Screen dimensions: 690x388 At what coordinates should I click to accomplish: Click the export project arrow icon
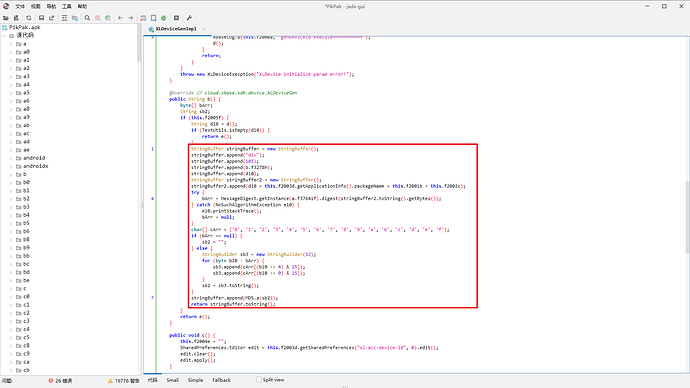(51, 18)
